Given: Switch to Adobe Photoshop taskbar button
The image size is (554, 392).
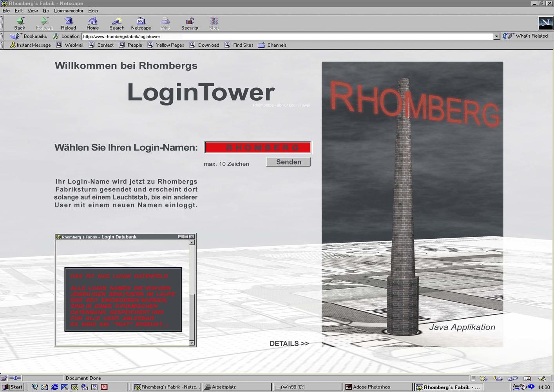Looking at the screenshot, I should (378, 387).
